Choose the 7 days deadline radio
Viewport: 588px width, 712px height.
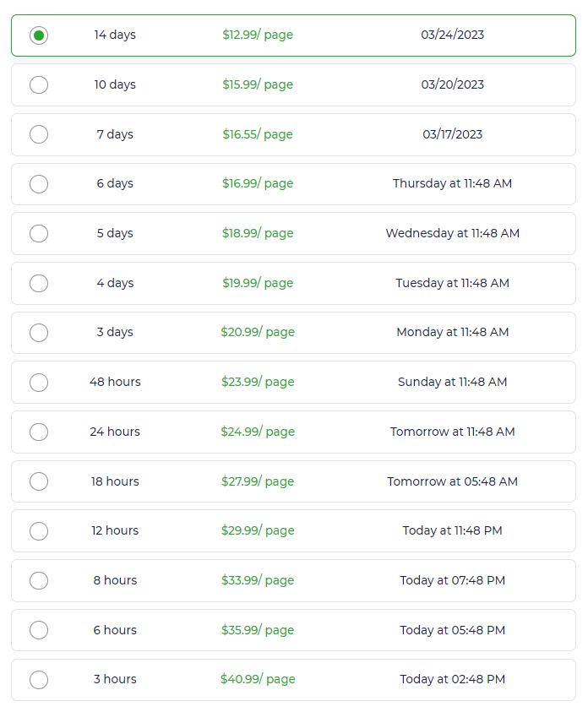point(39,134)
